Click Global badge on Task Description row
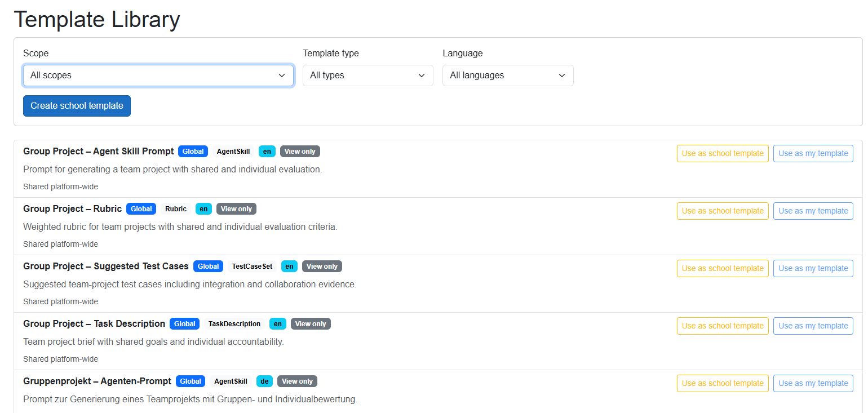 pyautogui.click(x=184, y=324)
